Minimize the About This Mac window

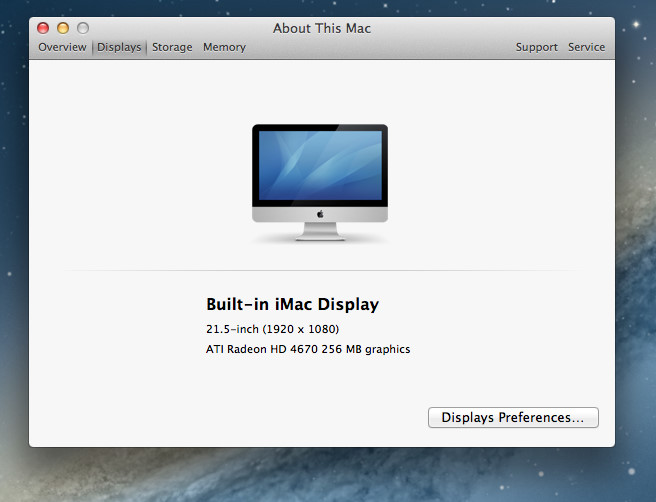[x=63, y=28]
